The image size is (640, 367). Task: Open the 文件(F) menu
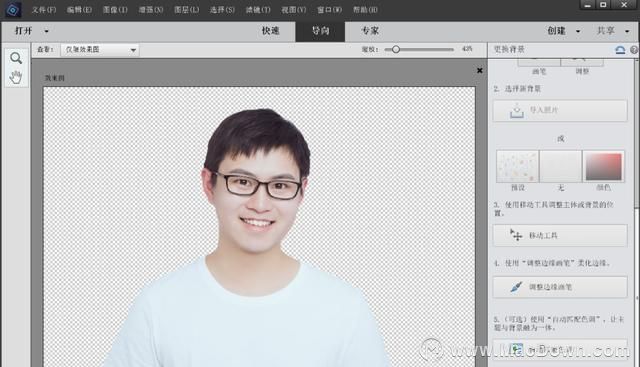click(44, 9)
